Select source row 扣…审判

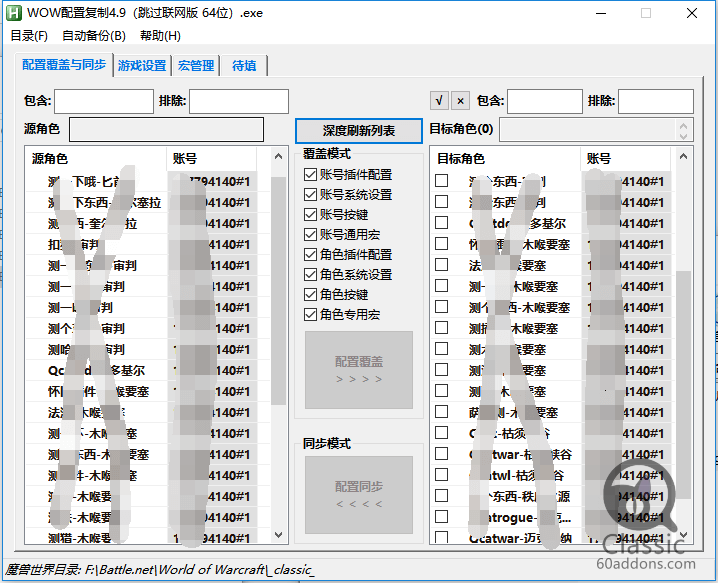(x=148, y=244)
